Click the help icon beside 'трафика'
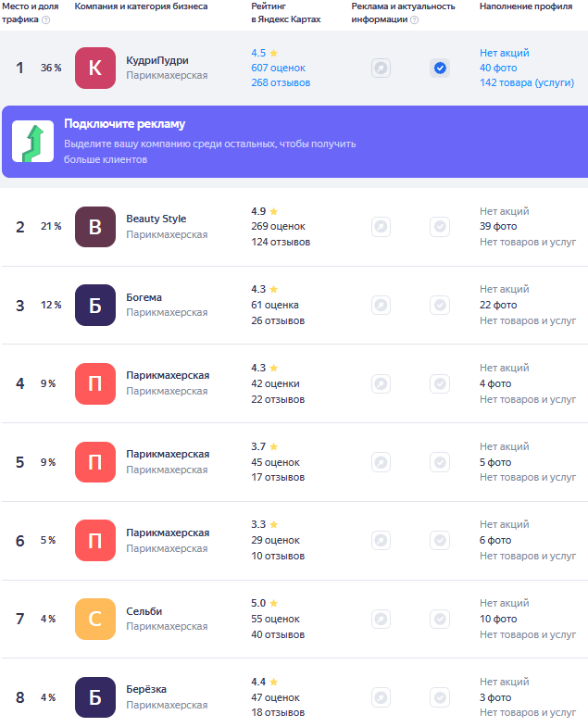 (46, 19)
